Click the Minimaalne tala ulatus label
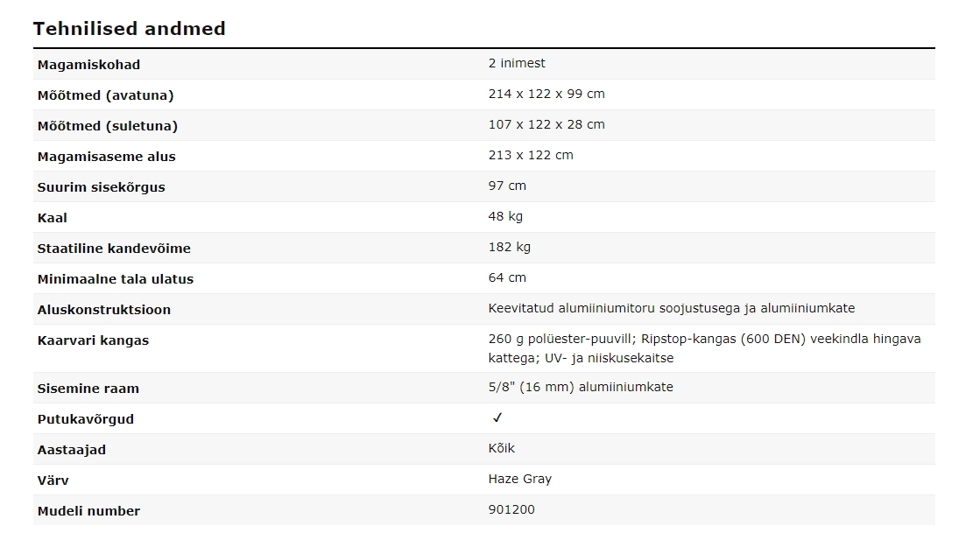The height and width of the screenshot is (547, 980). (116, 279)
